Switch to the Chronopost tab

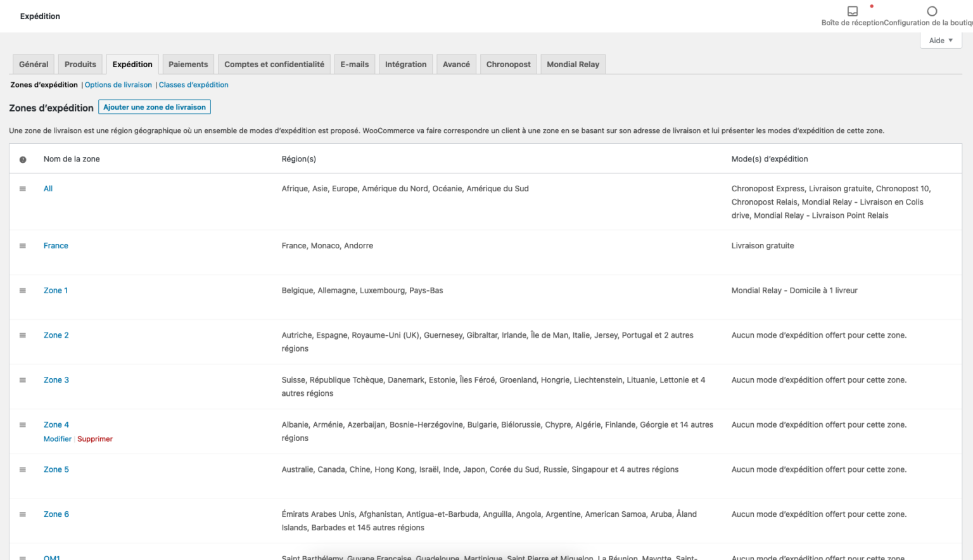[508, 65]
